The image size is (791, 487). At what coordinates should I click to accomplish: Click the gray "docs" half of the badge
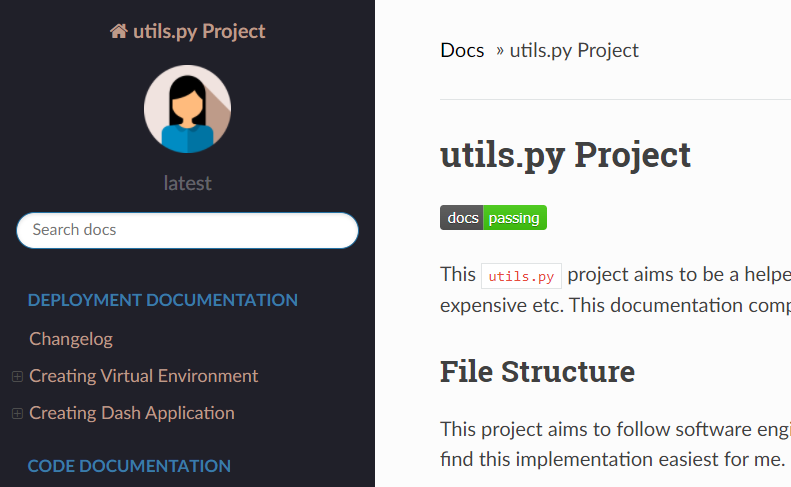click(x=462, y=218)
